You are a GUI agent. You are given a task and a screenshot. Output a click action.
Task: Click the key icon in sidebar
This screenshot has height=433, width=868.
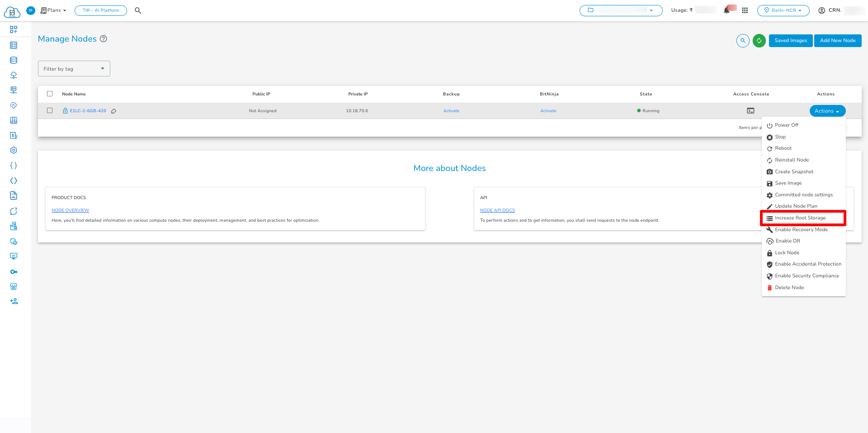14,272
